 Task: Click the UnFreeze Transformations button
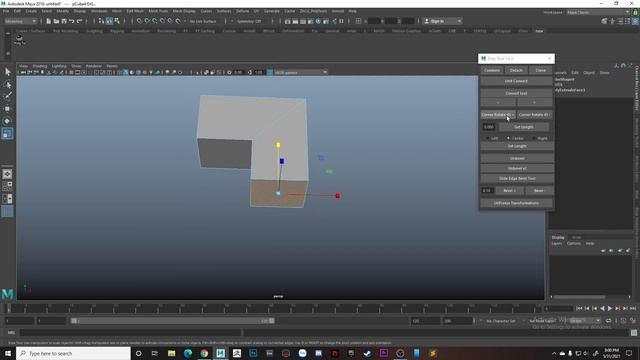[x=516, y=203]
